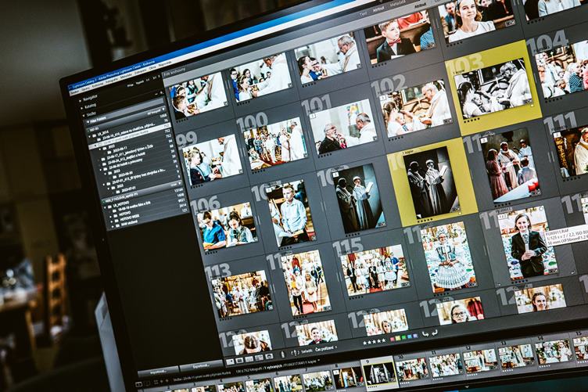588x392 pixels.
Task: Select filmstrip thumbnail number 9
Action: [379, 373]
